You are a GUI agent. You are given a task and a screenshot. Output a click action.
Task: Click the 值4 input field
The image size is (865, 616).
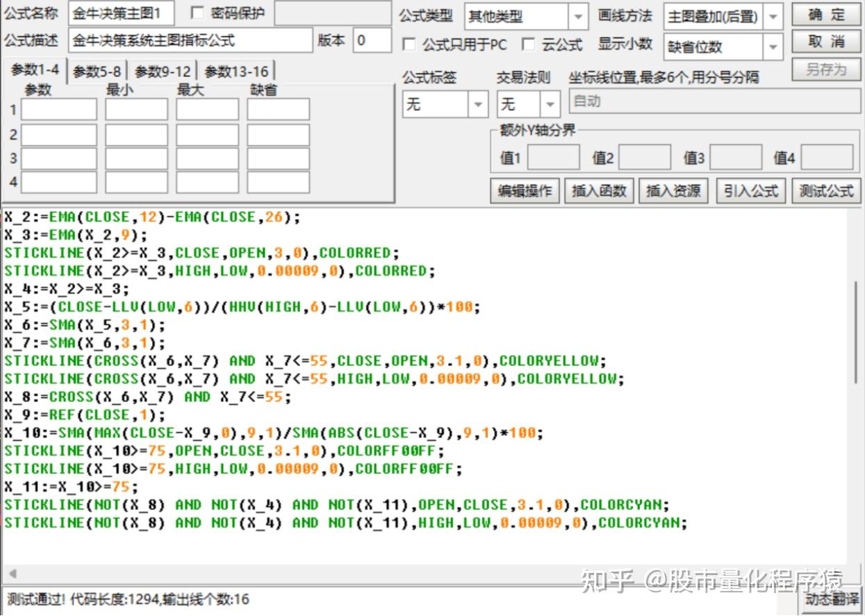(827, 158)
